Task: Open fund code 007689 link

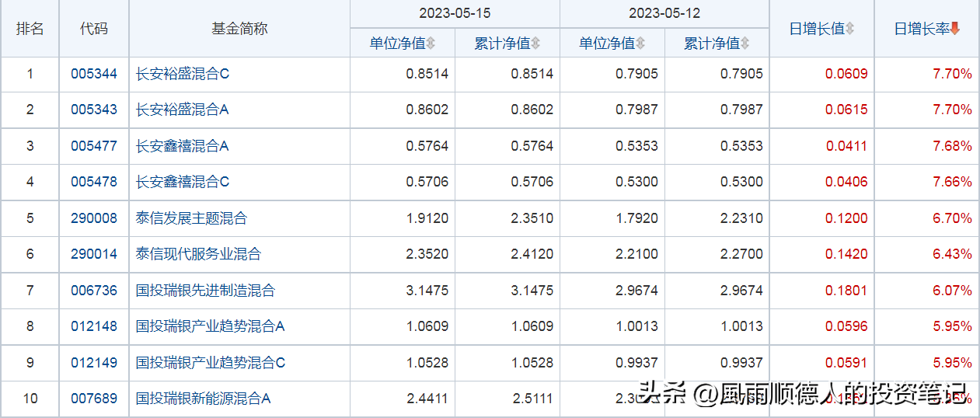Action: (x=94, y=399)
